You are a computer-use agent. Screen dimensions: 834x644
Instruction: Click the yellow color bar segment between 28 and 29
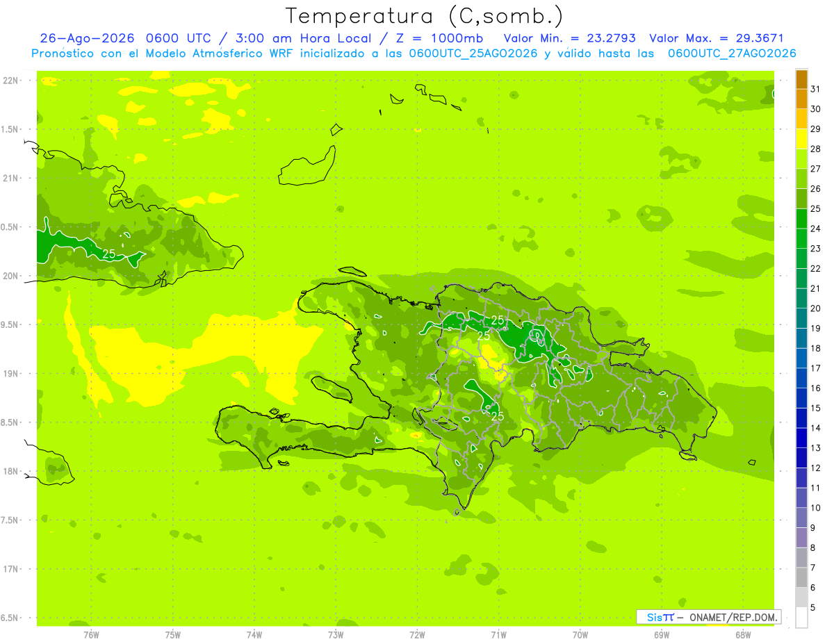(x=801, y=139)
